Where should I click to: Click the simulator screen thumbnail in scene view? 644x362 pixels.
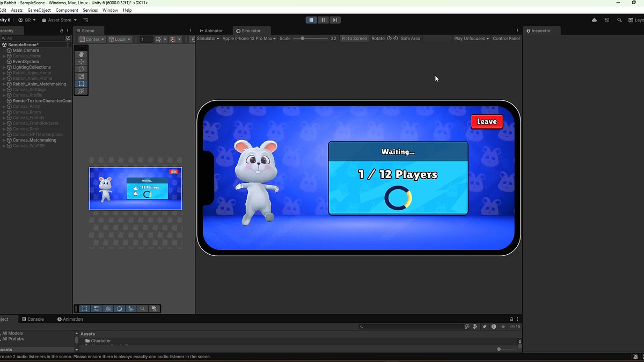tap(135, 188)
